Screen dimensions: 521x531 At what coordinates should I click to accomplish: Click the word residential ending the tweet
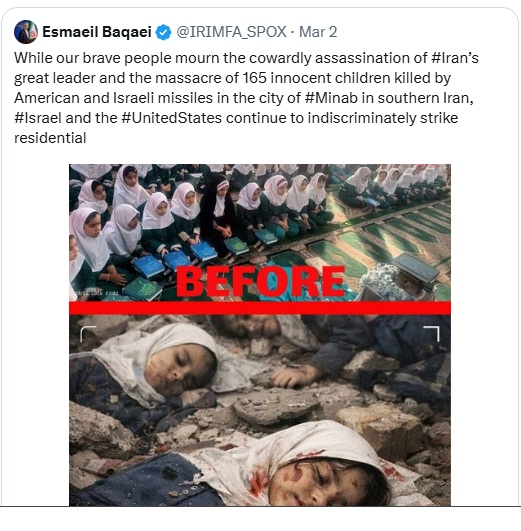(x=50, y=138)
